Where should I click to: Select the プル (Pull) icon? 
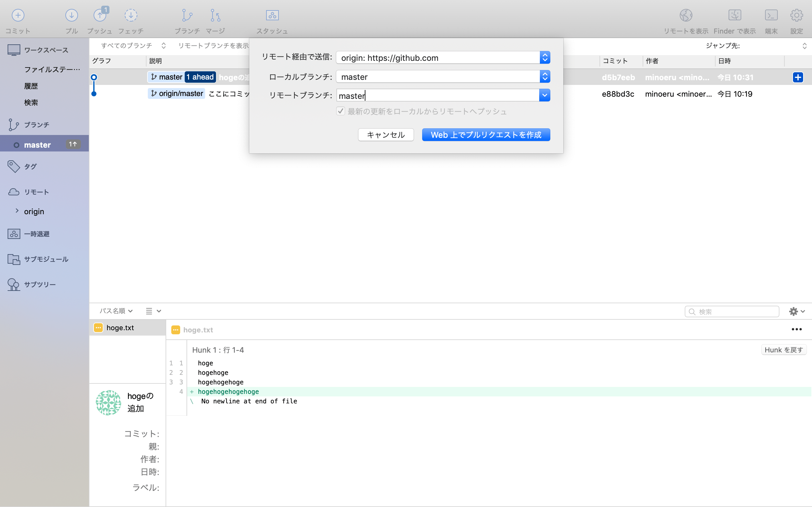point(71,16)
